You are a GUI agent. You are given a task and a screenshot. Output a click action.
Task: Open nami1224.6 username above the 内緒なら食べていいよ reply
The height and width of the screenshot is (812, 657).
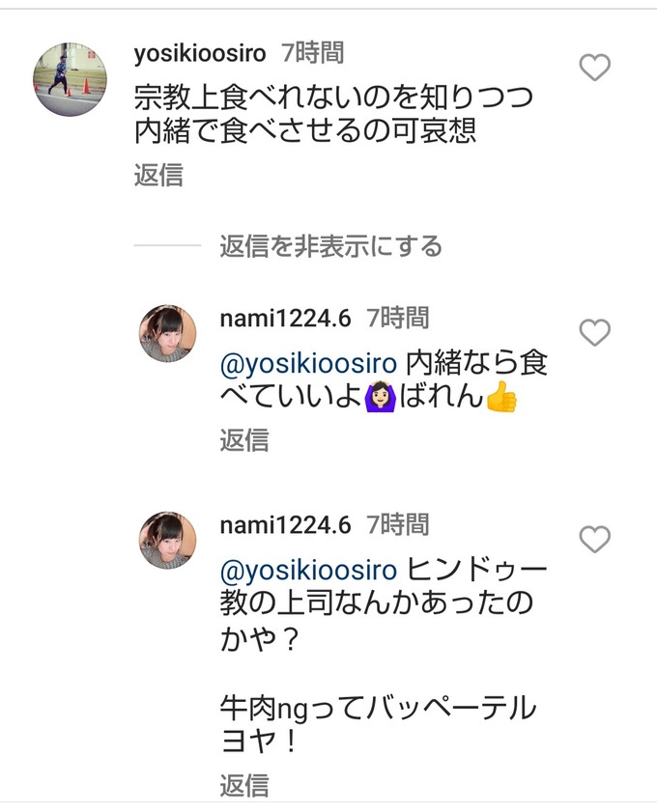tap(285, 318)
